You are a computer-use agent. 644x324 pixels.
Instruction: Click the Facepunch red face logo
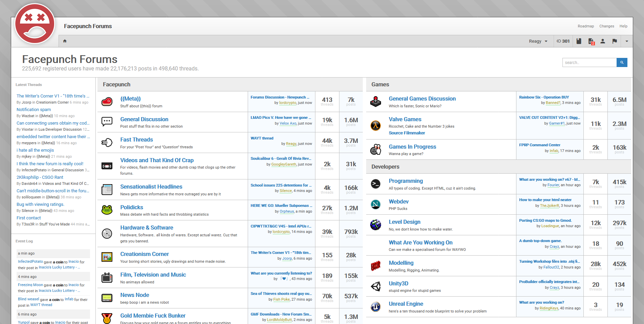click(x=35, y=24)
